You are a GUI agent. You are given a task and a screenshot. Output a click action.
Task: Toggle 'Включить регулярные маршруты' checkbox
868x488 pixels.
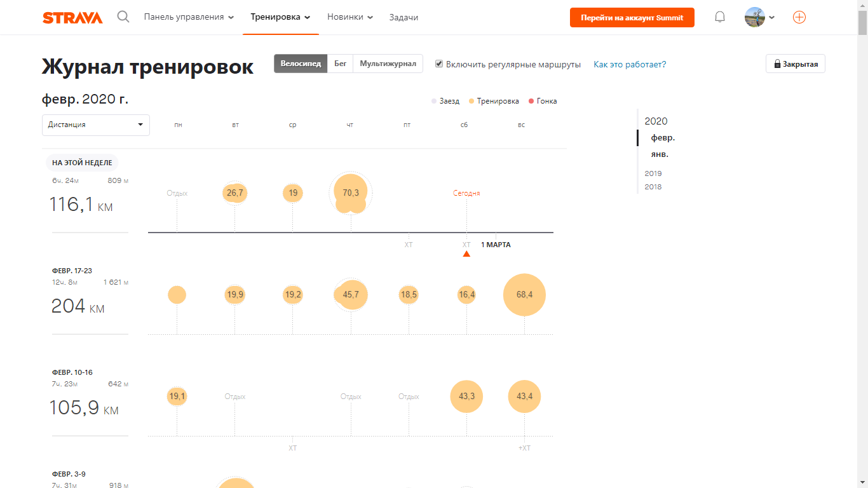pos(439,64)
